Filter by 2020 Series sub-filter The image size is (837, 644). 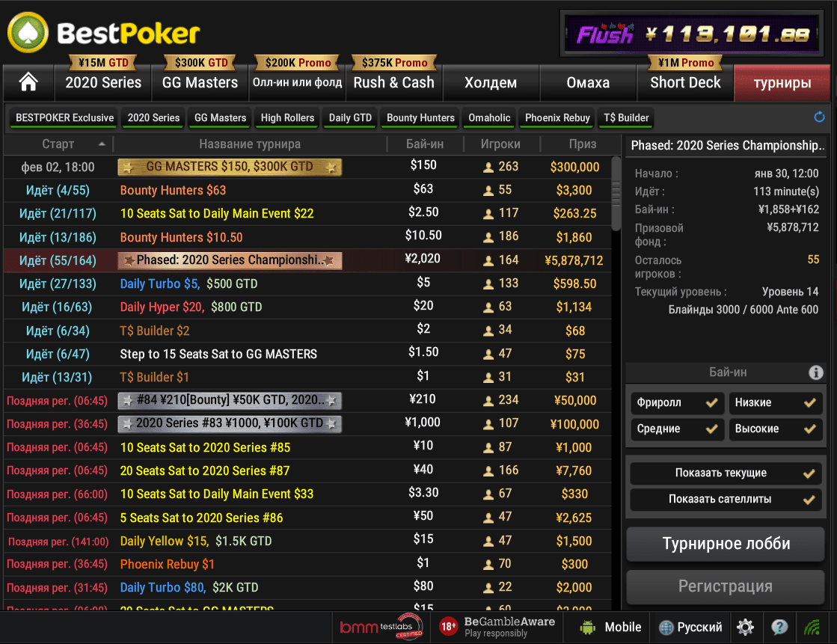point(154,118)
